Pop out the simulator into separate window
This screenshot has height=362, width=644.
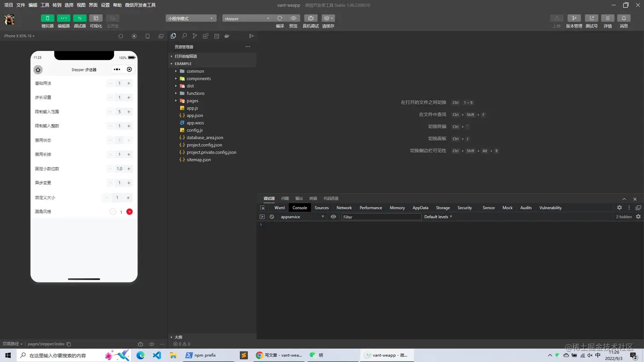[x=161, y=36]
